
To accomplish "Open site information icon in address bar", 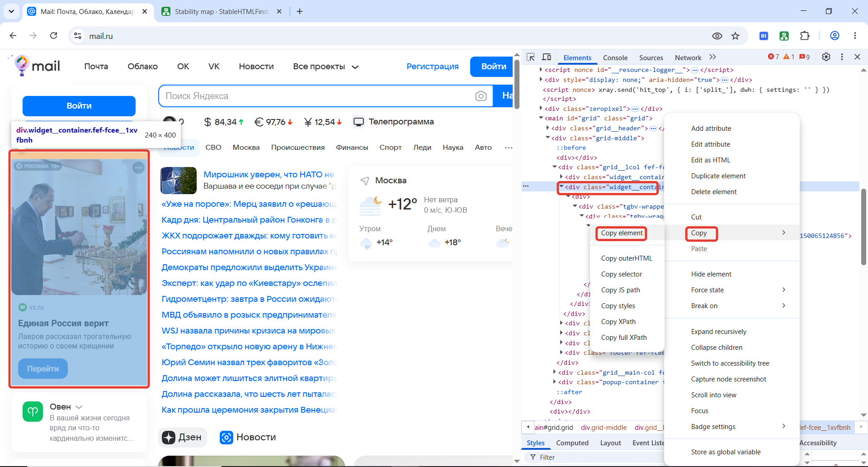I will click(78, 36).
